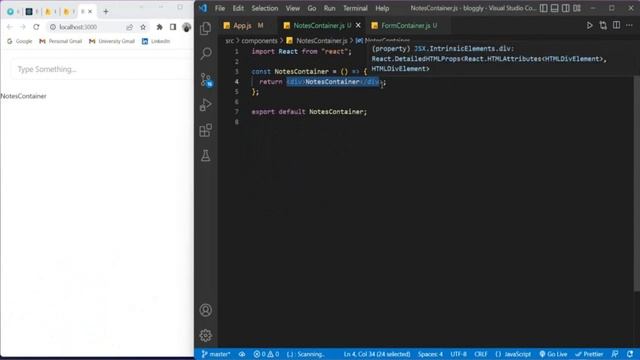Select JavaScript language mode

(x=513, y=354)
